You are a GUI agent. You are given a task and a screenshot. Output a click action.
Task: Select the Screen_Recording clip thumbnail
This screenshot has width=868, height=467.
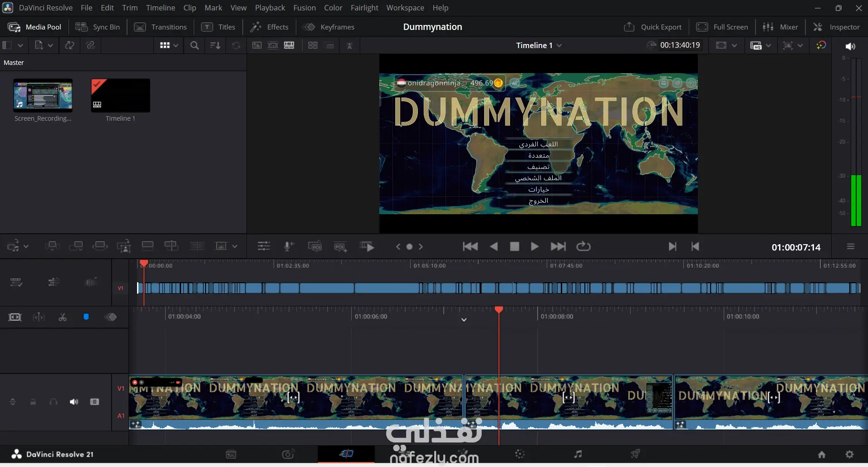43,96
